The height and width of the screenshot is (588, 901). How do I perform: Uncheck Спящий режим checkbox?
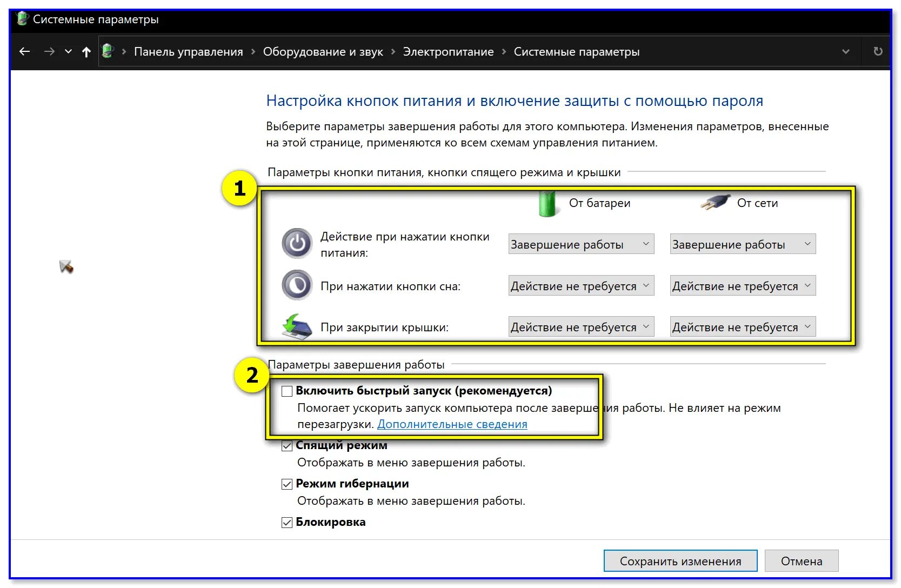point(287,446)
